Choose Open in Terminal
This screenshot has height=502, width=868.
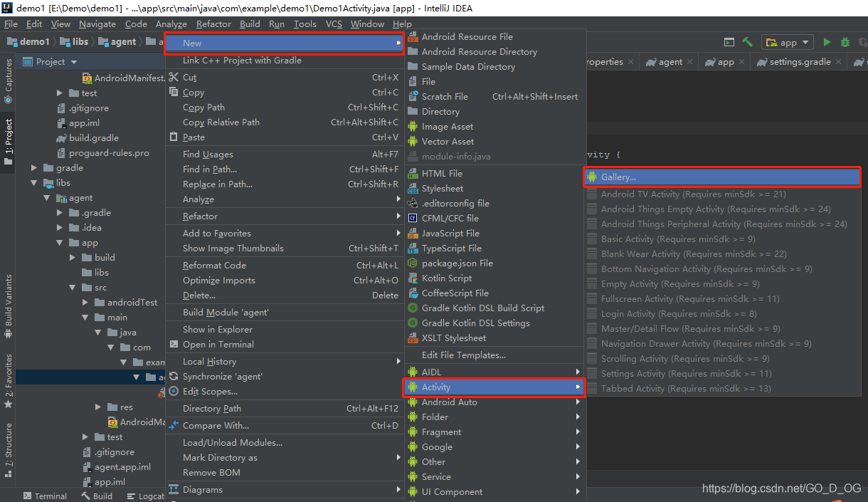(285, 344)
